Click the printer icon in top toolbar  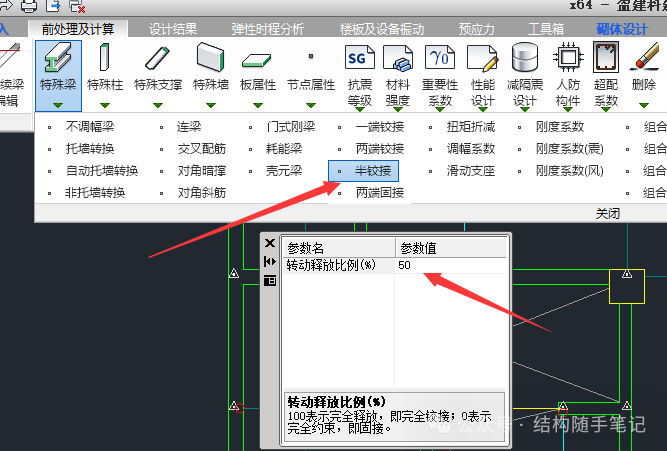coord(29,6)
